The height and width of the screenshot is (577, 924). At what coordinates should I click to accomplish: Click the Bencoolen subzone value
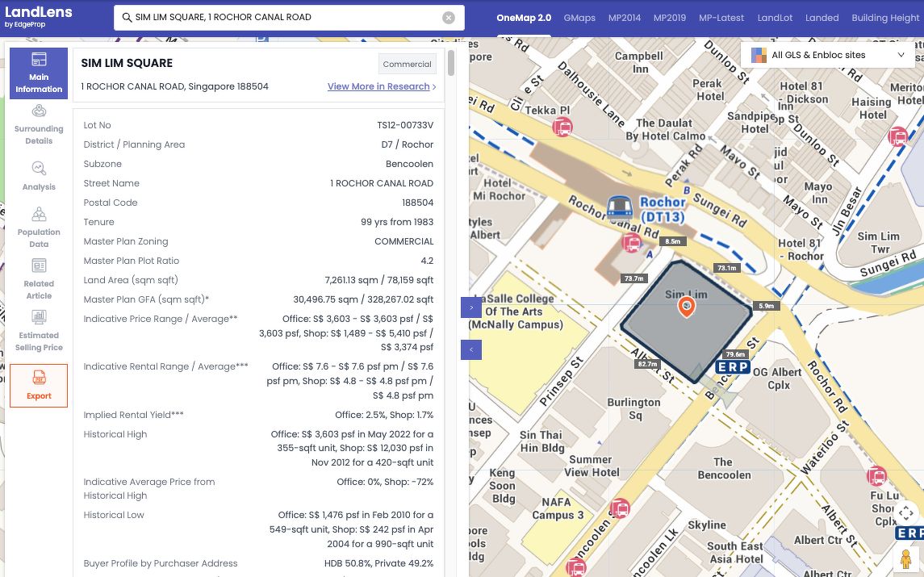tap(410, 164)
